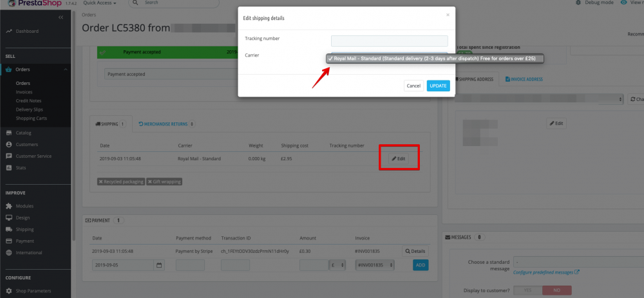Open Invoices in the Orders submenu
Image resolution: width=644 pixels, height=298 pixels.
click(x=24, y=92)
